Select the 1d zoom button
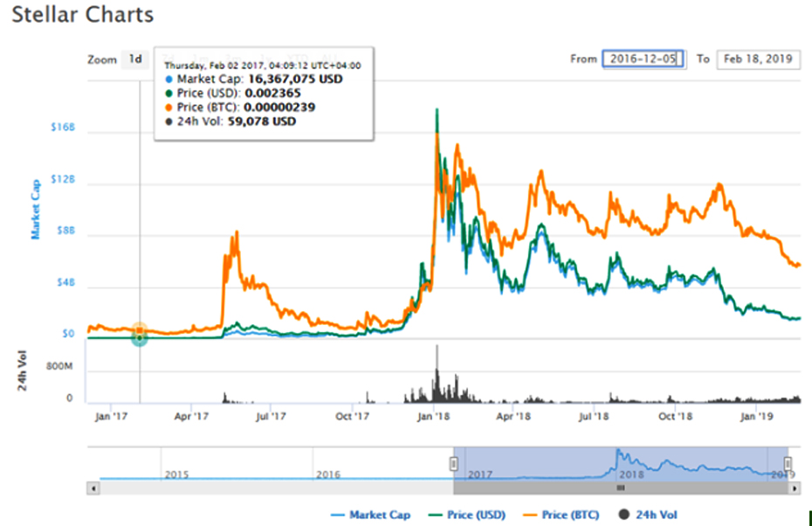Screen dimensions: 812x526 pyautogui.click(x=135, y=59)
